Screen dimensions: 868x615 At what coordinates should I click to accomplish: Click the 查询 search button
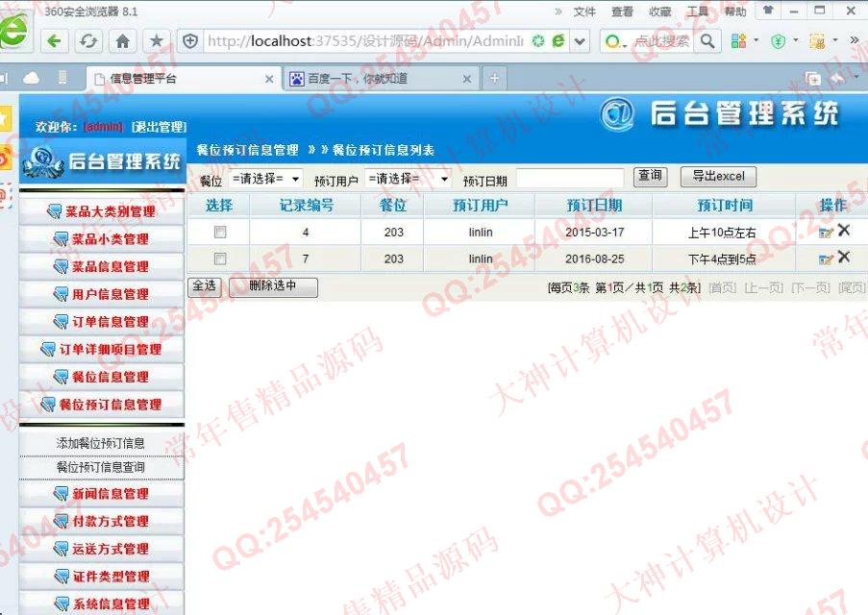click(650, 176)
